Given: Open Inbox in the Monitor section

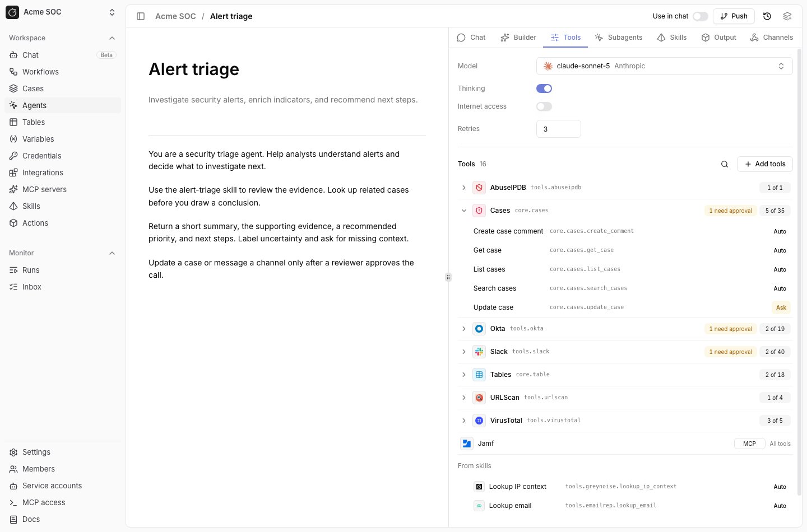Looking at the screenshot, I should pyautogui.click(x=63, y=287).
